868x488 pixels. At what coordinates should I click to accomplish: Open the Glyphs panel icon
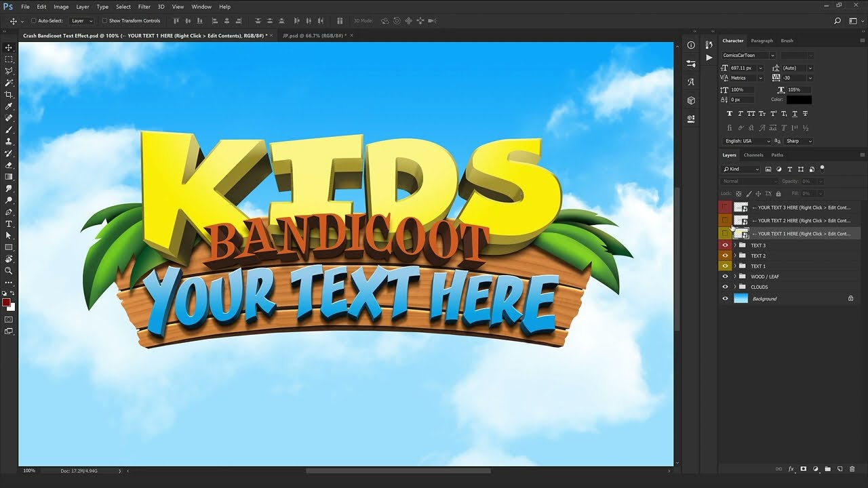click(691, 82)
